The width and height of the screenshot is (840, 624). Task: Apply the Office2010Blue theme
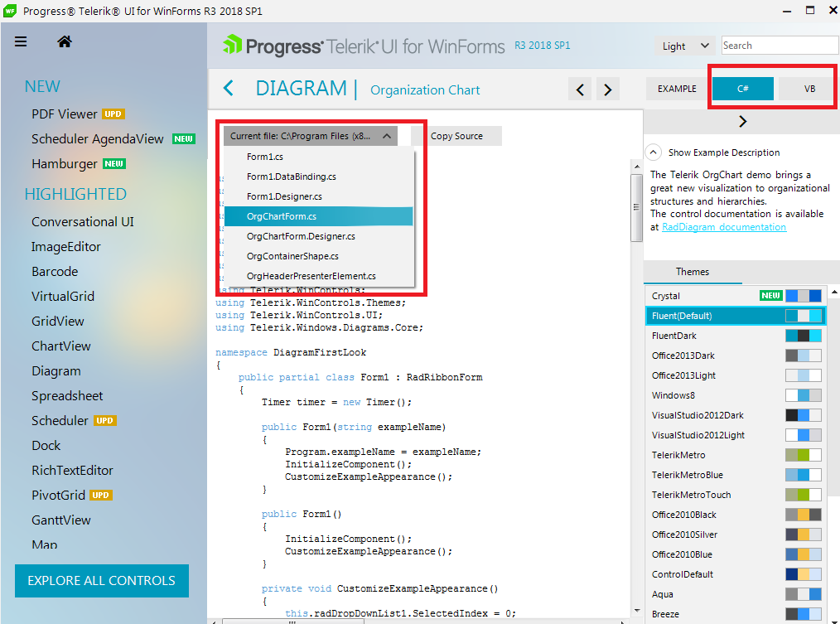pos(735,554)
